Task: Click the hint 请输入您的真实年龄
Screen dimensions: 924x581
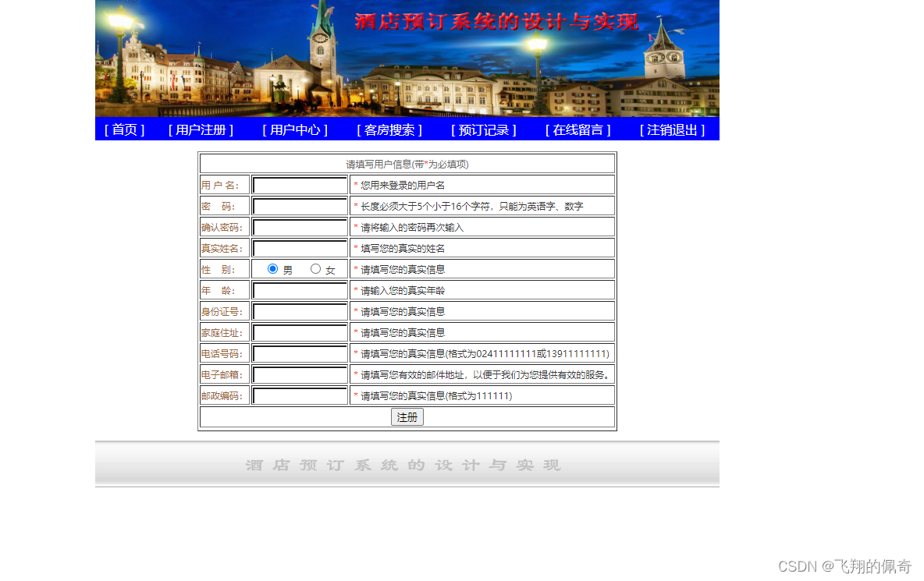Action: click(403, 290)
